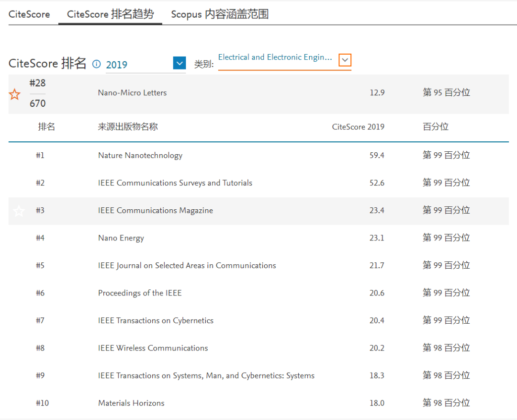The height and width of the screenshot is (420, 517).
Task: Toggle the faint star on IEEE Communications Magazine row
Action: tap(19, 211)
